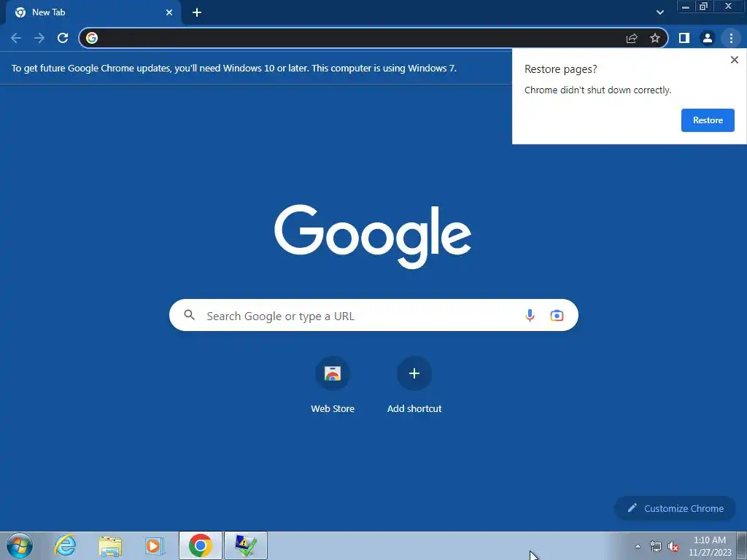Open a new tab with plus button
The image size is (747, 560).
[x=197, y=13]
